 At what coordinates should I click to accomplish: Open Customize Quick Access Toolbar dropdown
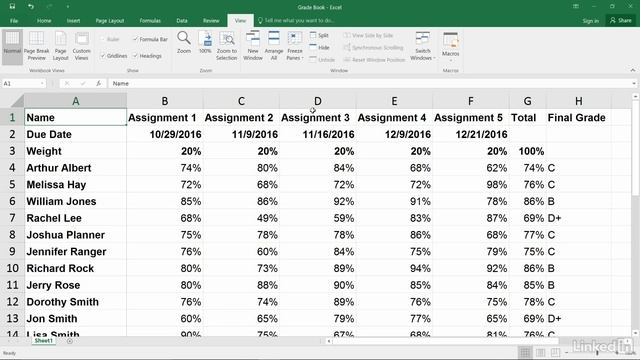tap(67, 7)
